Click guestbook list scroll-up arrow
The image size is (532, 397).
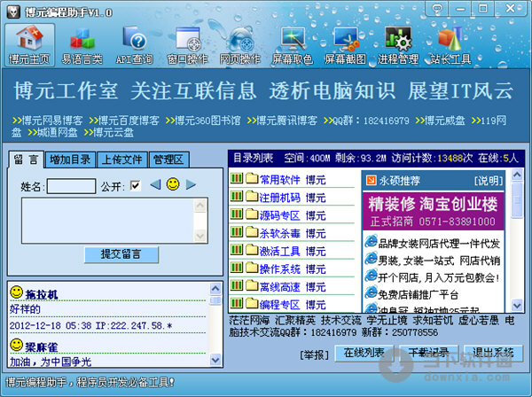[215, 289]
